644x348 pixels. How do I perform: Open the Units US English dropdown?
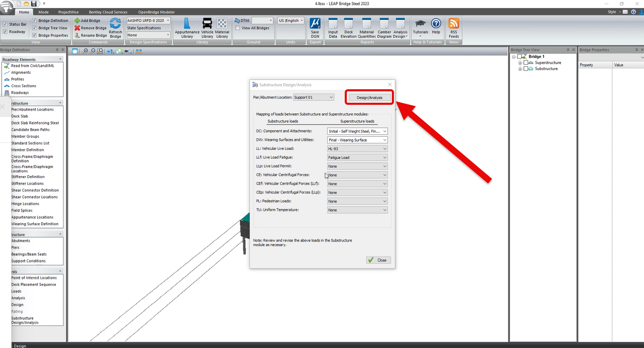coord(291,20)
